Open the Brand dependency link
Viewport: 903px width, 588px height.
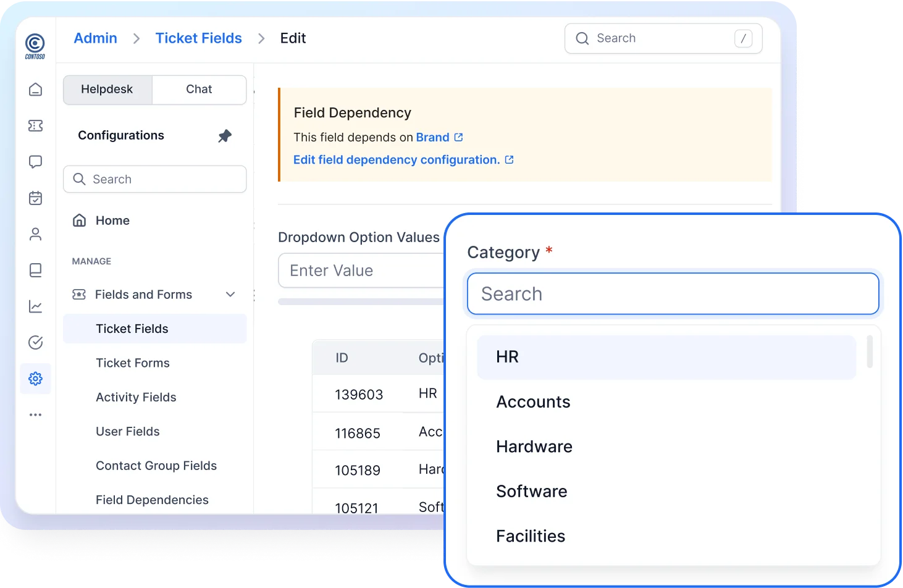[433, 137]
